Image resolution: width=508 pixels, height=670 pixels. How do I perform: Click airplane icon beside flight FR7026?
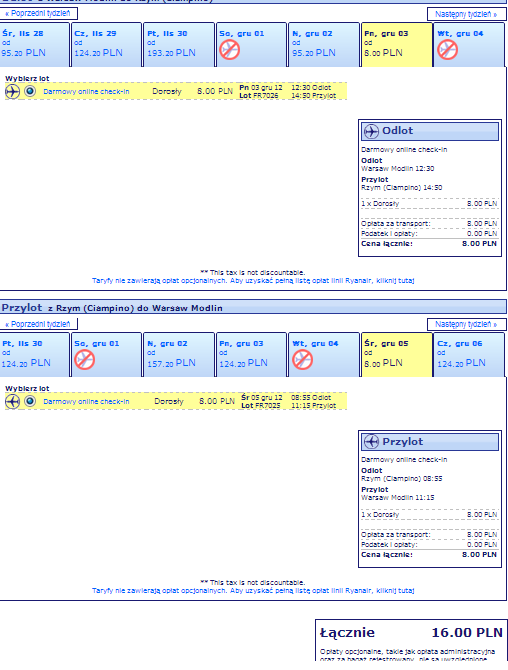pyautogui.click(x=12, y=91)
